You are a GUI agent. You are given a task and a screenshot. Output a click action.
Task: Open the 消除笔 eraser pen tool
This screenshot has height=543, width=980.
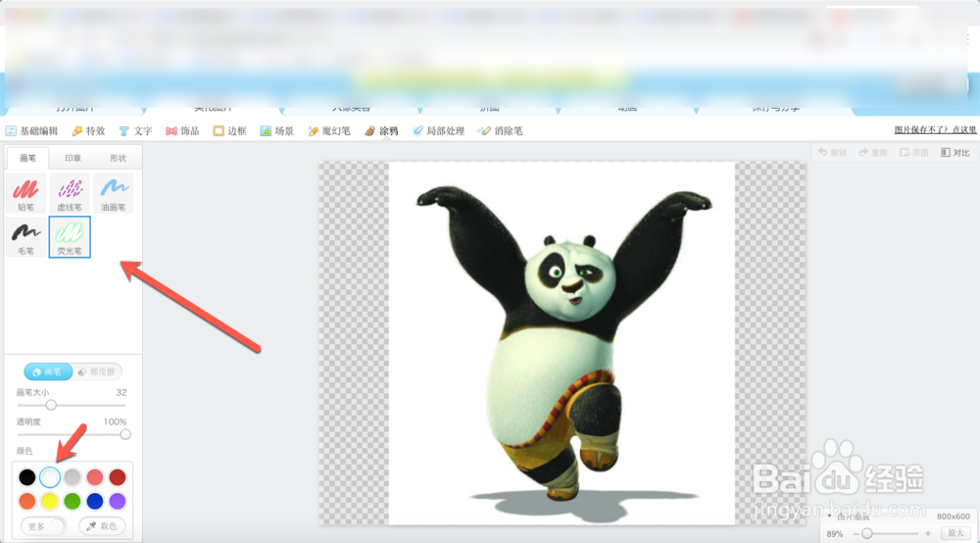coord(500,130)
